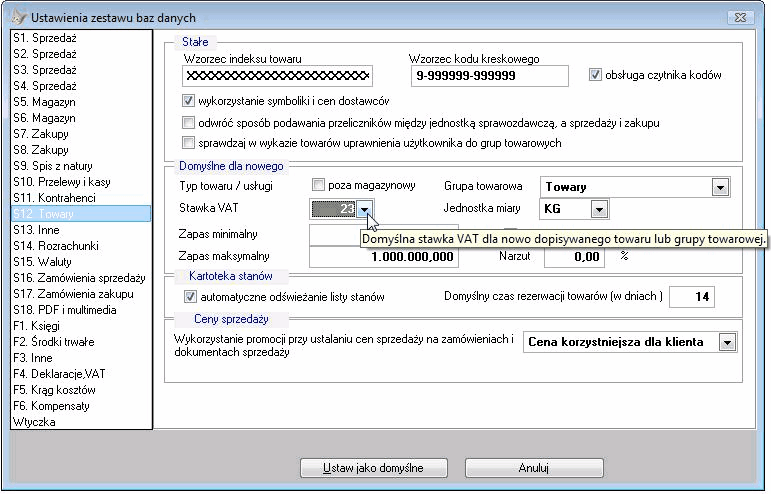This screenshot has height=494, width=771.
Task: Open the Jednostka miary KG dropdown
Action: tap(599, 209)
